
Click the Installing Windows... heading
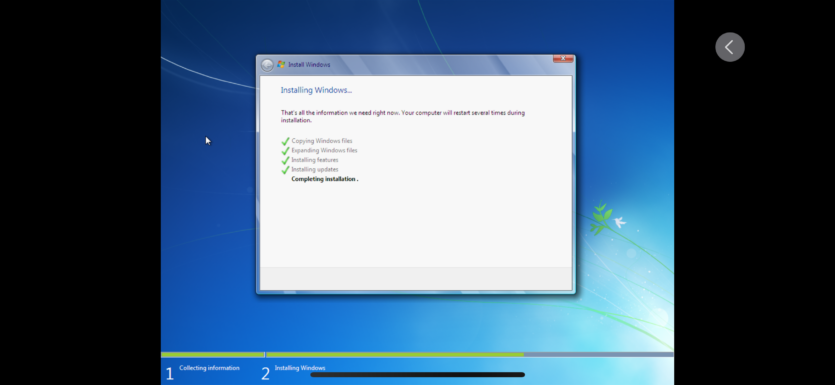coord(316,91)
